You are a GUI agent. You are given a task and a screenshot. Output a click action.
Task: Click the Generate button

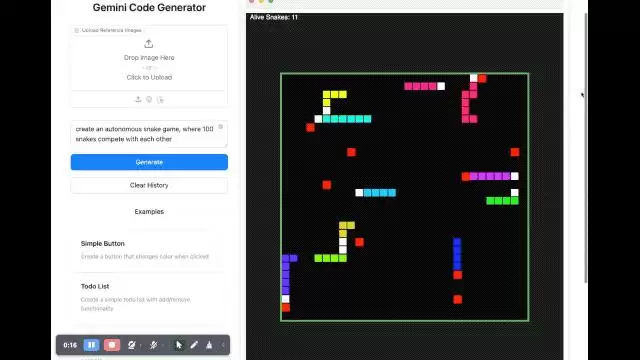pos(149,162)
